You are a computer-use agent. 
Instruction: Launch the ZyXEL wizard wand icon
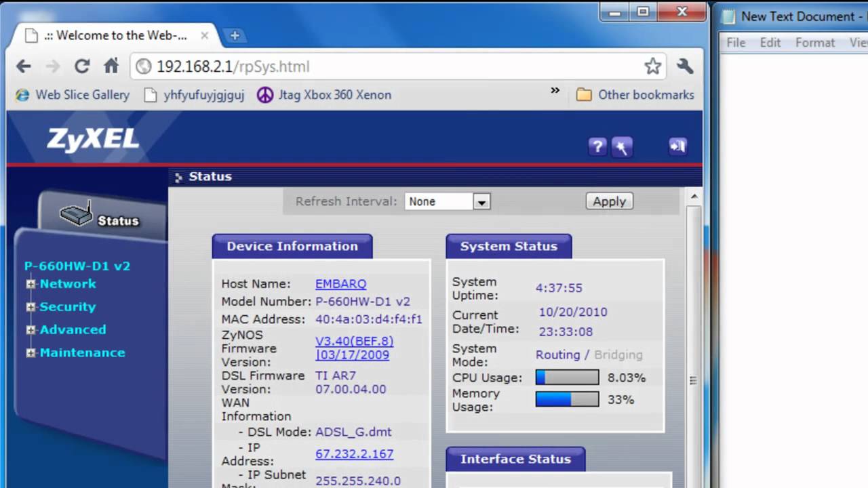[622, 146]
